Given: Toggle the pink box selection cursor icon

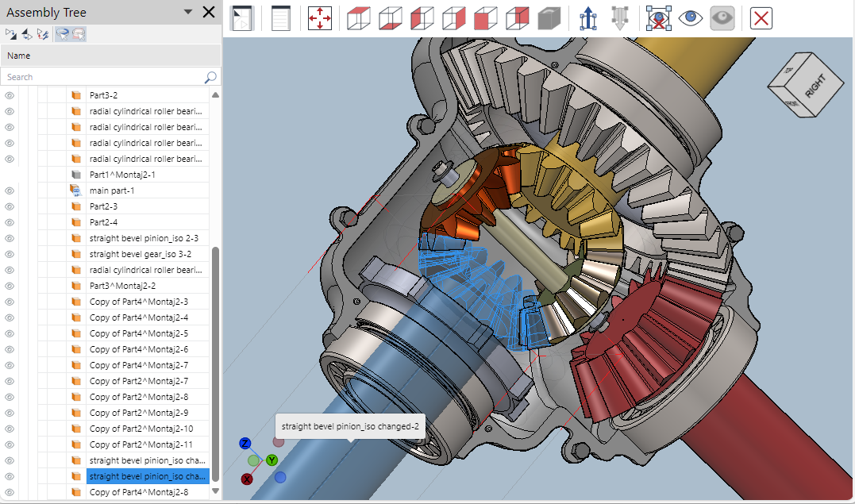Looking at the screenshot, I should coord(79,34).
